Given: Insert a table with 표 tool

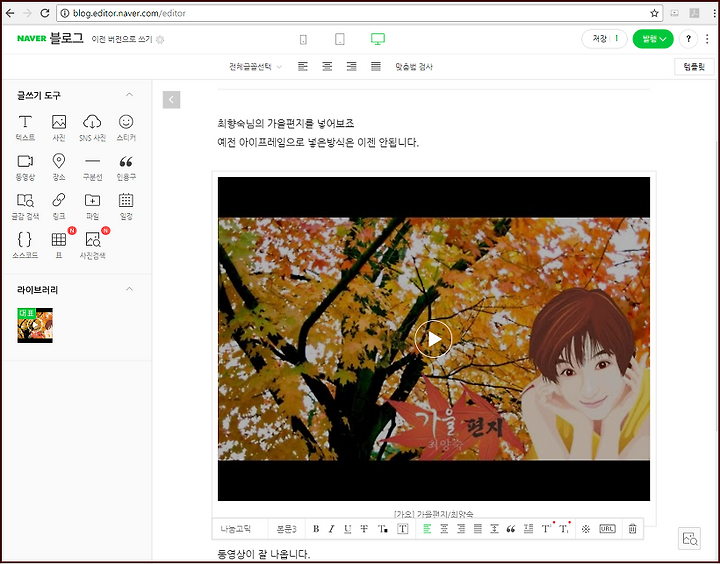Looking at the screenshot, I should coord(59,246).
